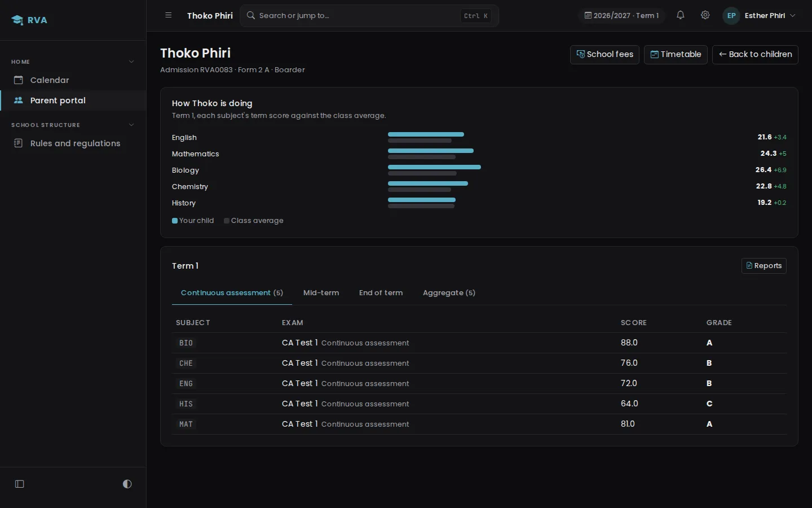Click the MAT subject code
Screen dimensions: 812x508
point(186,424)
